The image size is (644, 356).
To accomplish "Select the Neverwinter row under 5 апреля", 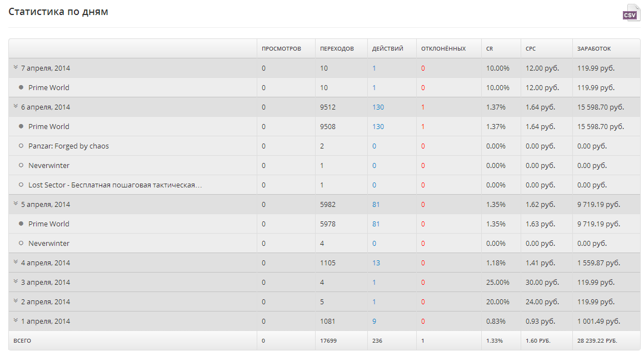I will click(x=49, y=244).
